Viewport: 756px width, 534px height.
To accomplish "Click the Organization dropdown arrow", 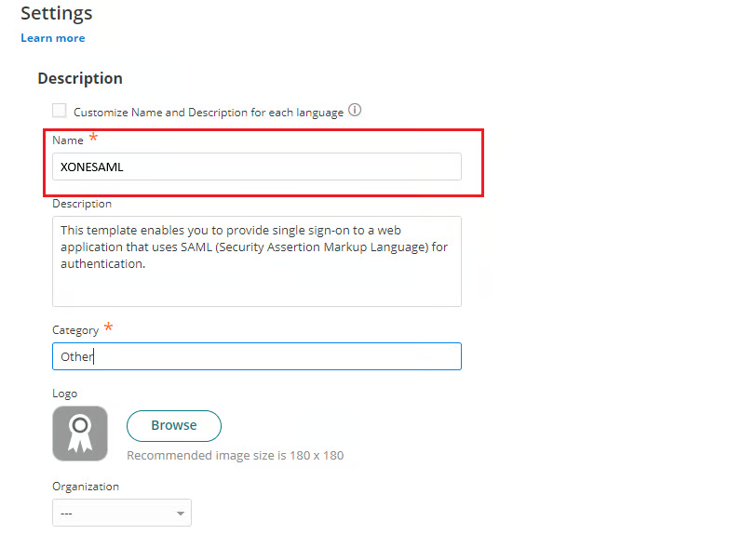I will pos(180,514).
